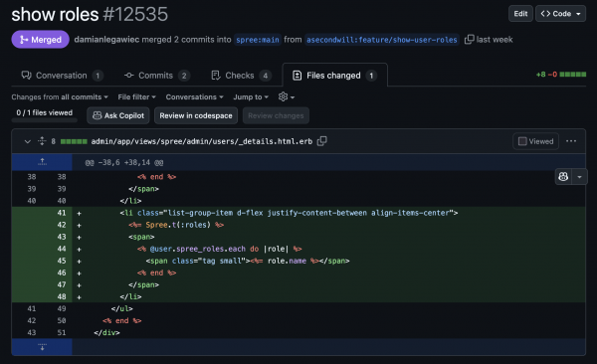This screenshot has width=597, height=364.
Task: Open damianlegawiec user profile link
Action: [x=106, y=40]
